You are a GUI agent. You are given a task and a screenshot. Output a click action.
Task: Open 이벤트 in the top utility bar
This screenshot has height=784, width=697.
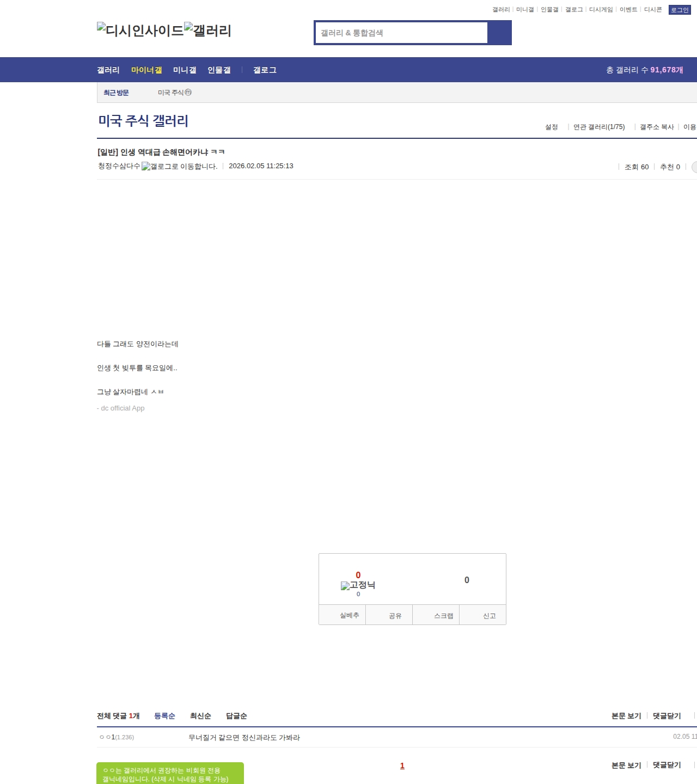click(628, 10)
